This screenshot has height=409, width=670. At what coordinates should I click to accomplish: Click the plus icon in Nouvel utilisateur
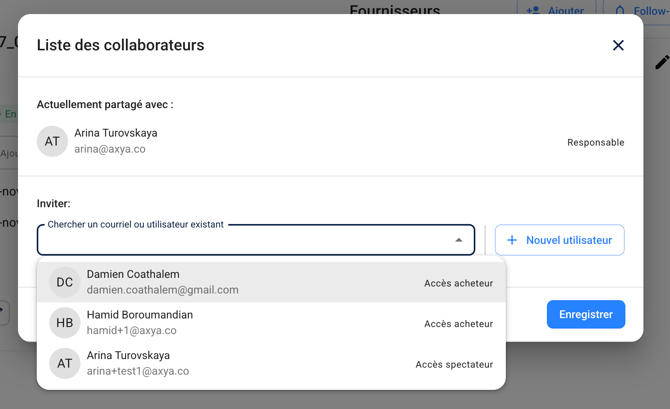pyautogui.click(x=512, y=240)
